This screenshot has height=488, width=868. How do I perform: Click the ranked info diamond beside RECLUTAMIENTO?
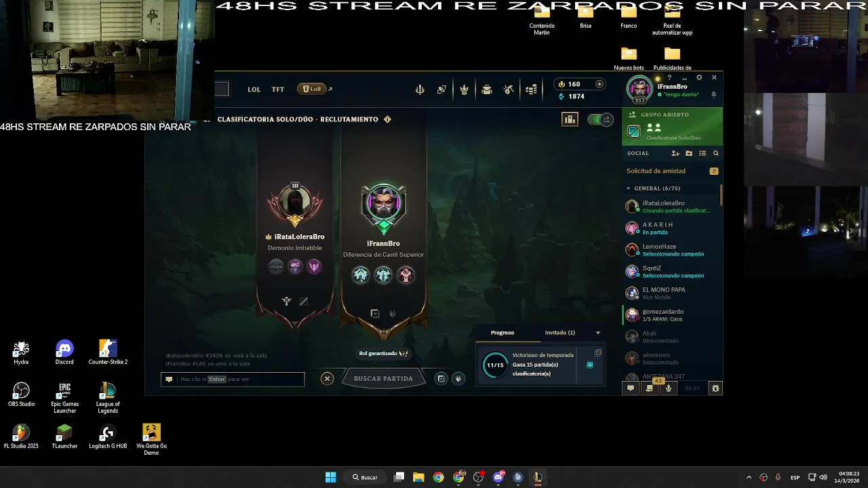[x=387, y=119]
